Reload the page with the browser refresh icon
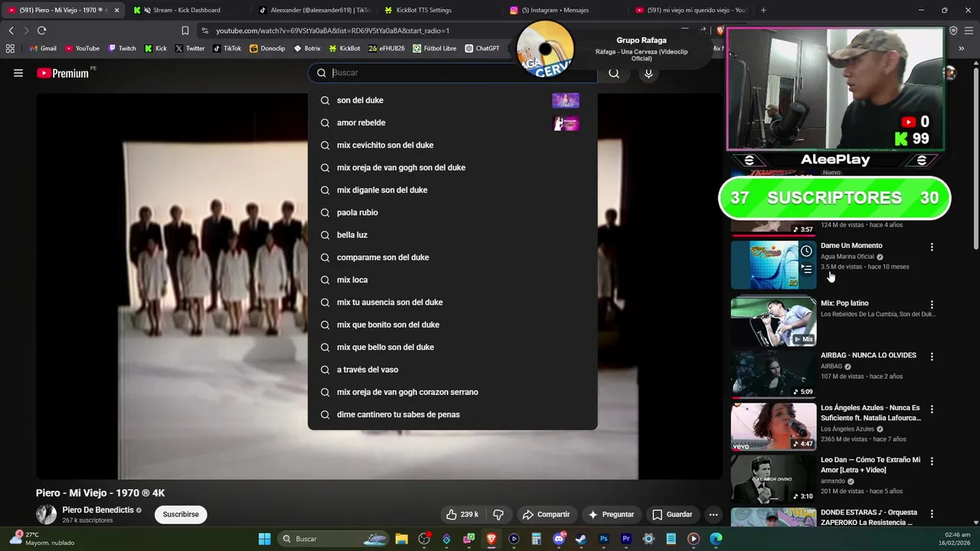Viewport: 980px width, 551px height. (x=41, y=31)
